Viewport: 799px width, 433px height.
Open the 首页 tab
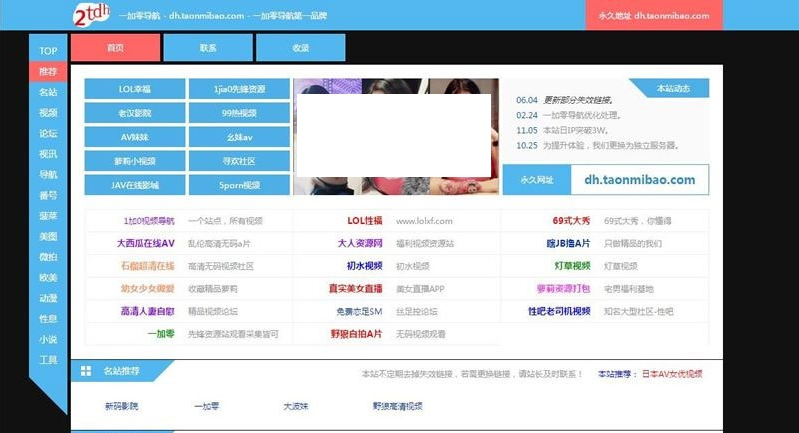tap(116, 48)
